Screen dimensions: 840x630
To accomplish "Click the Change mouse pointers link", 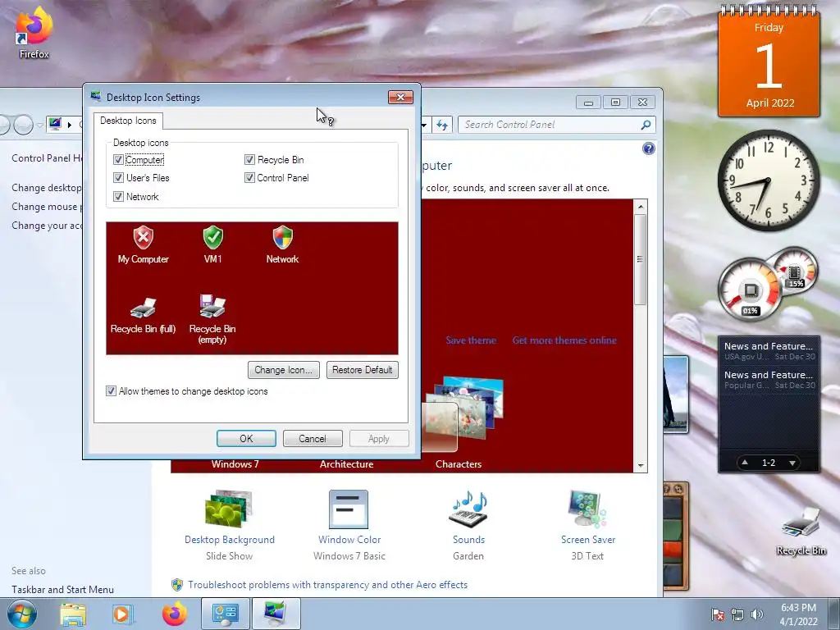I will (47, 207).
